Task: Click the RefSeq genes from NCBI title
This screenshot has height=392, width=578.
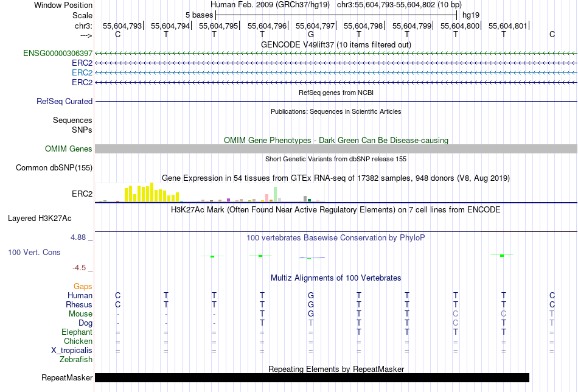Action: [x=336, y=93]
